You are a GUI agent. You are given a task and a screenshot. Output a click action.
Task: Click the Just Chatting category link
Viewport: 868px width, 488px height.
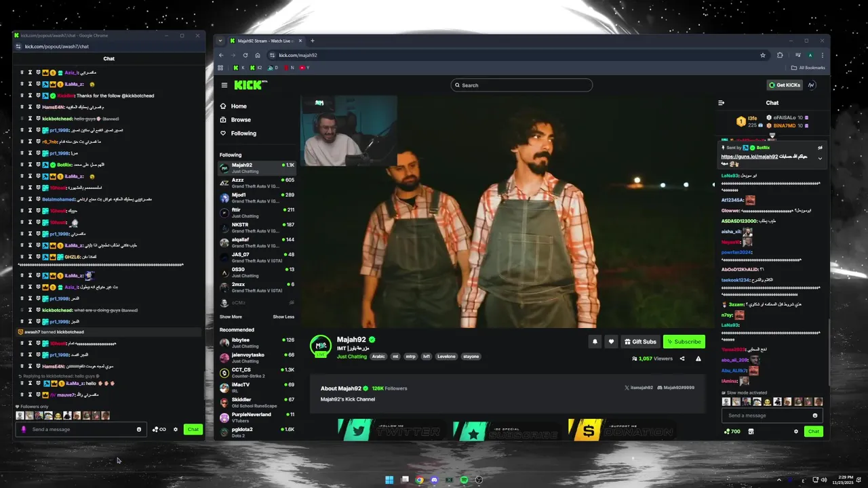352,357
